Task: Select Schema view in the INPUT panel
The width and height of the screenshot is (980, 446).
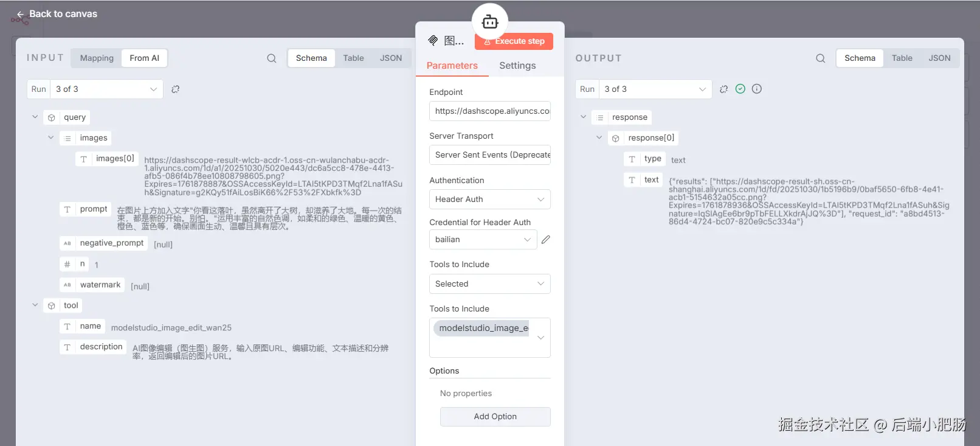Action: [x=311, y=58]
